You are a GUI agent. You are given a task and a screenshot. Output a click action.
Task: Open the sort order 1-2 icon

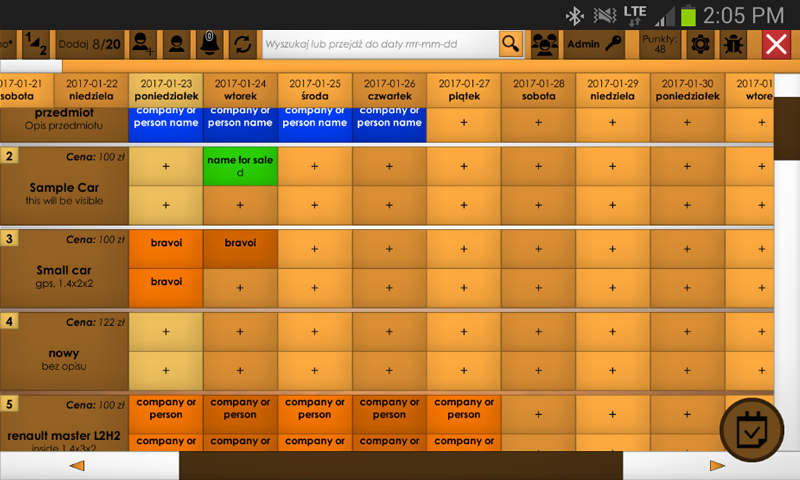click(36, 44)
